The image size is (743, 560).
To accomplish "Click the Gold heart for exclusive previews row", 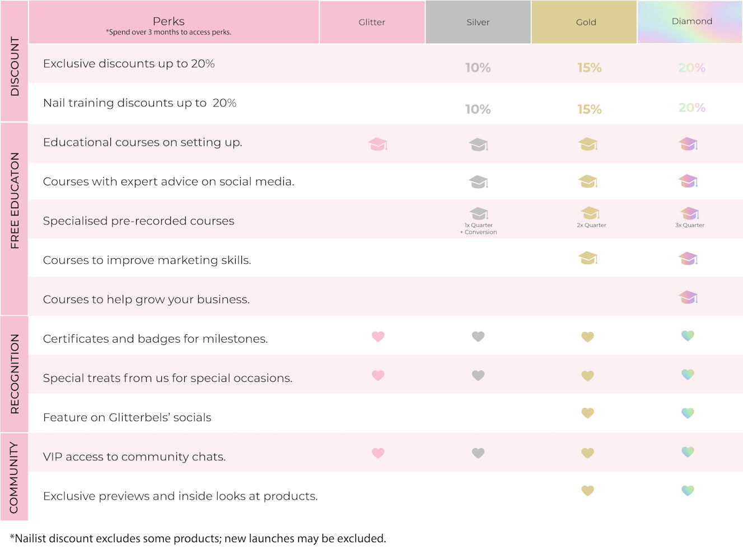I will pyautogui.click(x=587, y=491).
